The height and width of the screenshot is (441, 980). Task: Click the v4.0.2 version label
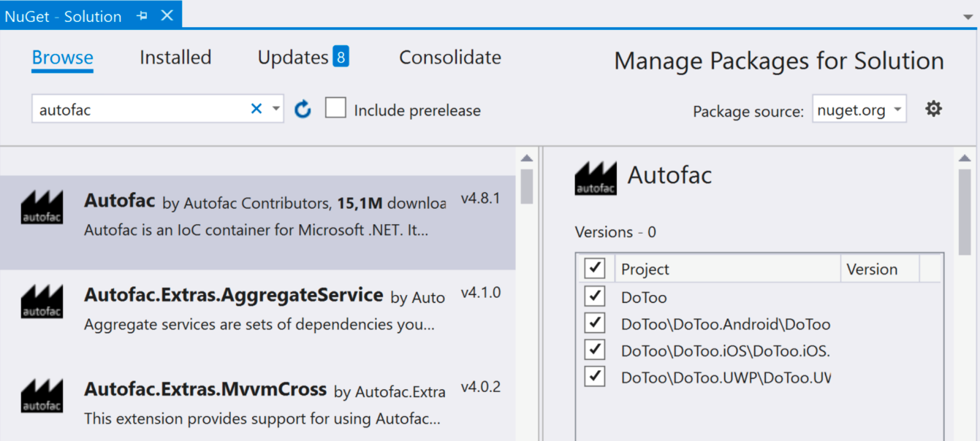coord(480,387)
